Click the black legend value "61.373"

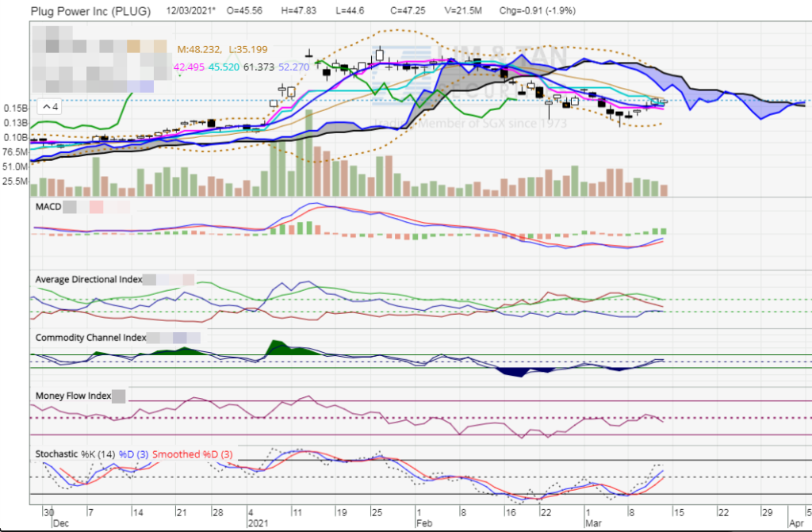pos(259,67)
